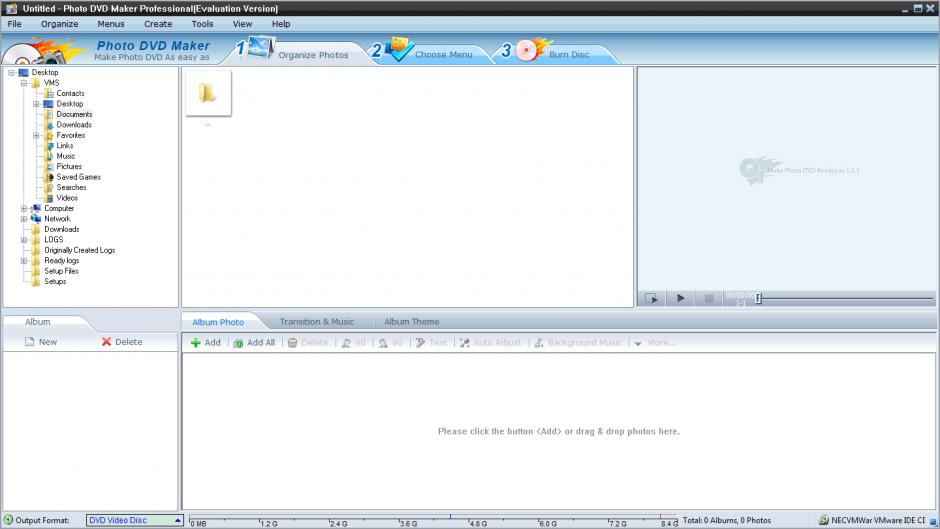Open the More... dropdown arrow
The width and height of the screenshot is (940, 529).
click(638, 344)
